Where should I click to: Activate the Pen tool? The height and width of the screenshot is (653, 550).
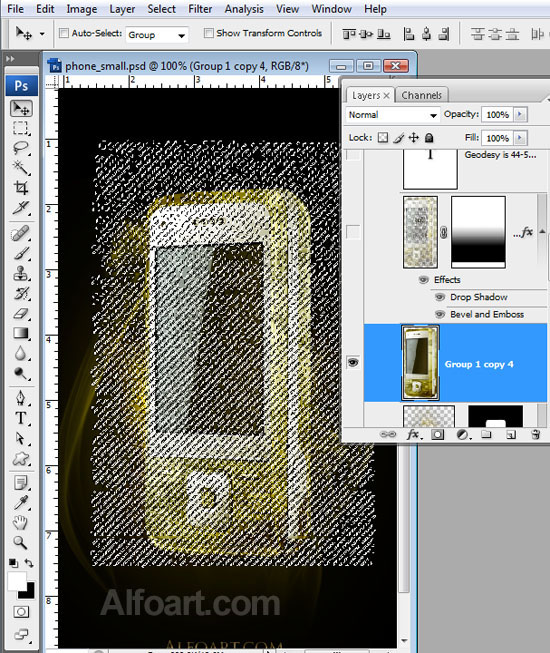click(x=20, y=398)
